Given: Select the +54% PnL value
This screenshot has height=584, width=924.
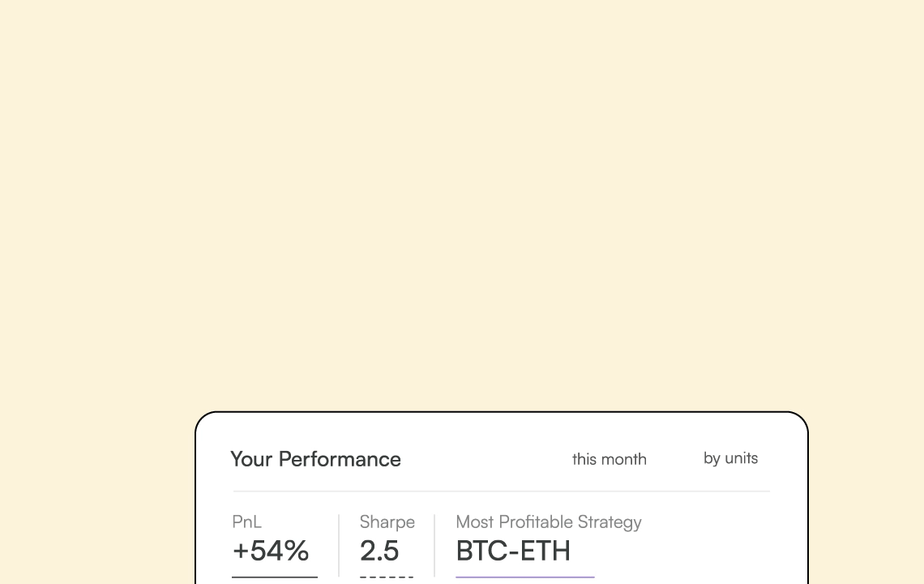Looking at the screenshot, I should point(270,552).
